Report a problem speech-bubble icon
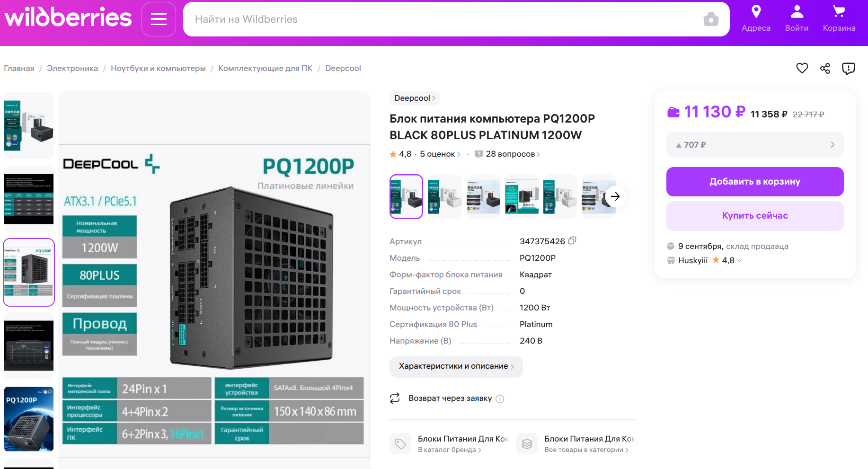This screenshot has width=868, height=469. [848, 69]
